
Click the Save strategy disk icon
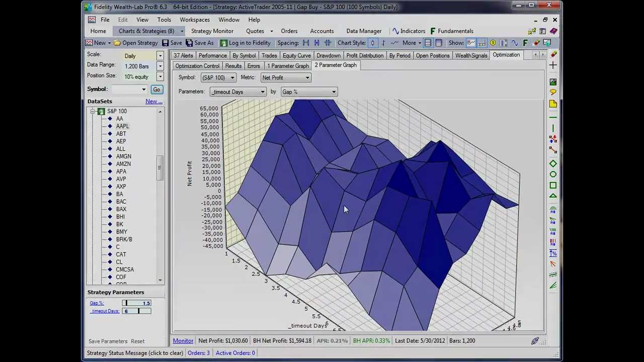(x=165, y=43)
